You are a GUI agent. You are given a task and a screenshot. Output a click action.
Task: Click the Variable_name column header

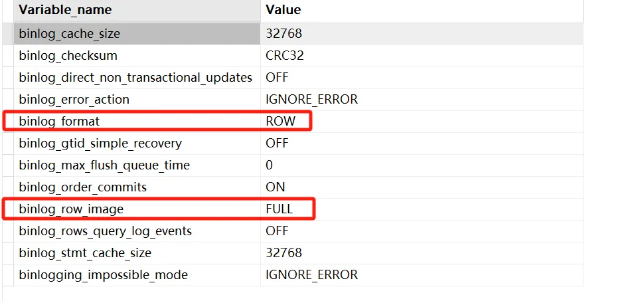65,10
